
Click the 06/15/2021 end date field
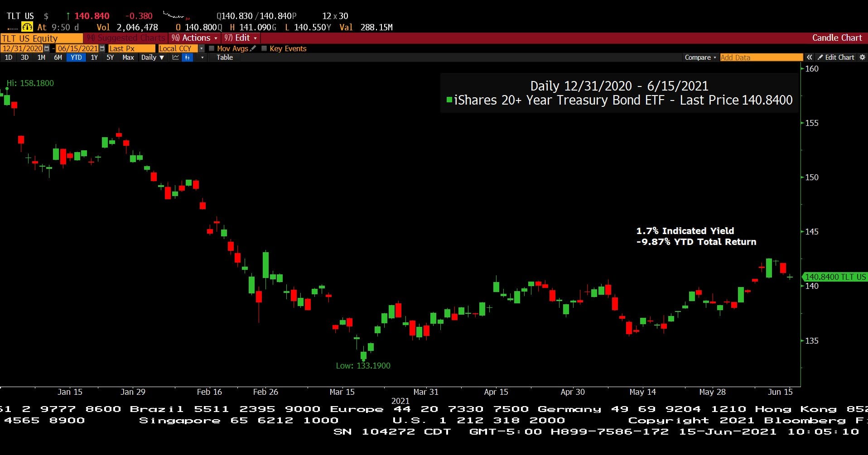click(x=77, y=48)
